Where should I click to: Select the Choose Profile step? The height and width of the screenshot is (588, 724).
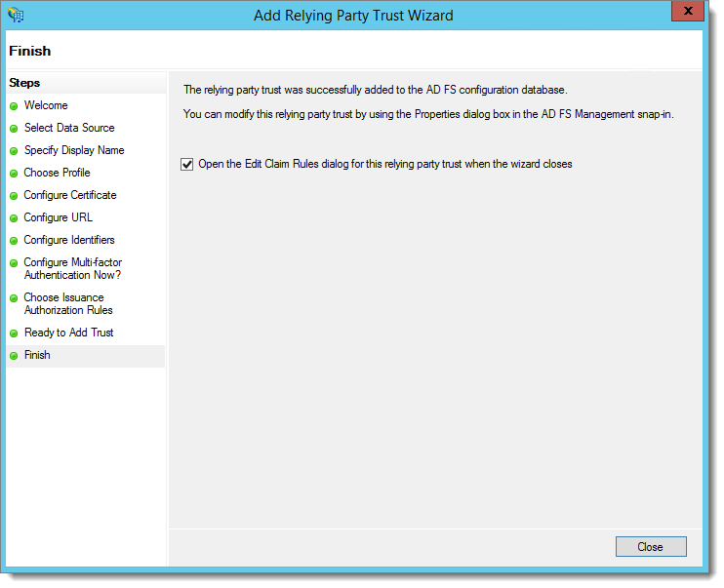tap(57, 173)
